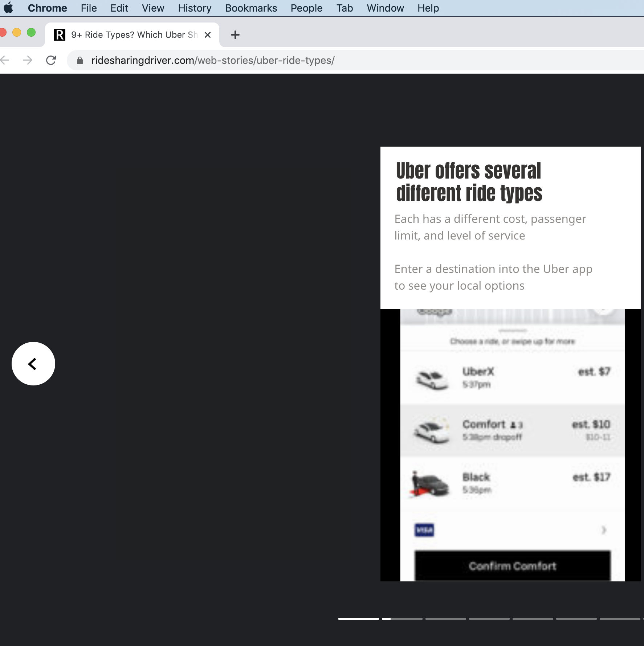Jump to the second story progress bar segment
The height and width of the screenshot is (646, 644).
[x=402, y=619]
